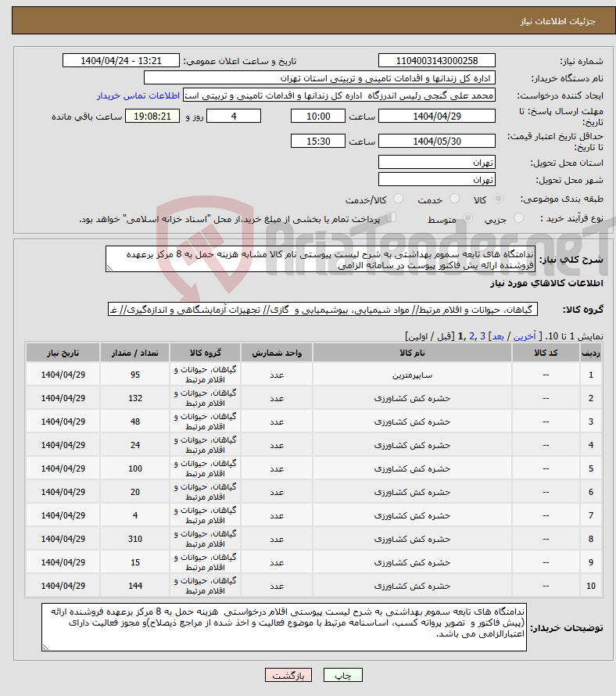Viewport: 616px width, 696px height.
Task: Open page 3 of the item list
Action: coord(483,336)
